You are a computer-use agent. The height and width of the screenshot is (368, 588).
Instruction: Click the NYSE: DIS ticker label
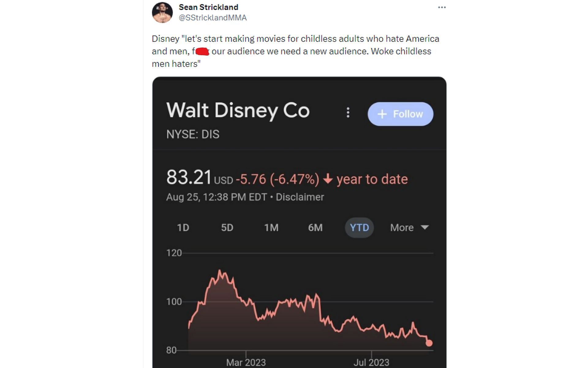193,134
